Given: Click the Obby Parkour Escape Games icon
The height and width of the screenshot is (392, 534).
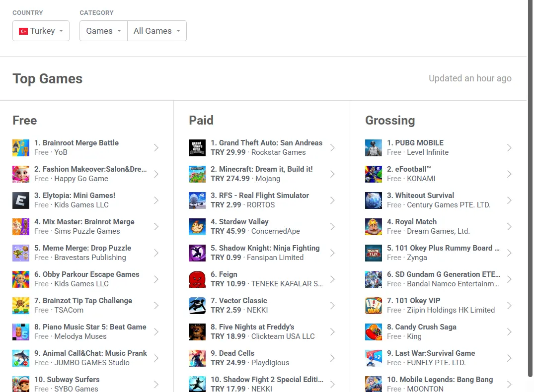Looking at the screenshot, I should point(21,279).
